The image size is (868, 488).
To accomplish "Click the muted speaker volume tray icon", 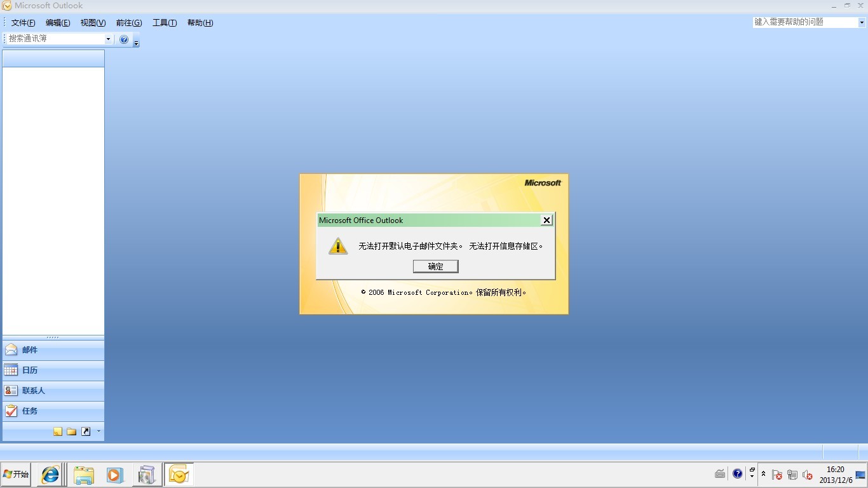I will click(x=808, y=475).
